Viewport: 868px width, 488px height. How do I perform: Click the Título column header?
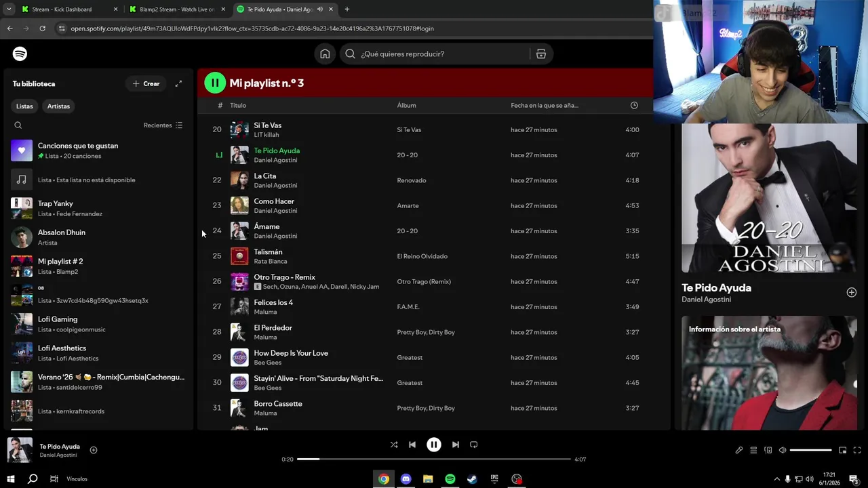(238, 105)
